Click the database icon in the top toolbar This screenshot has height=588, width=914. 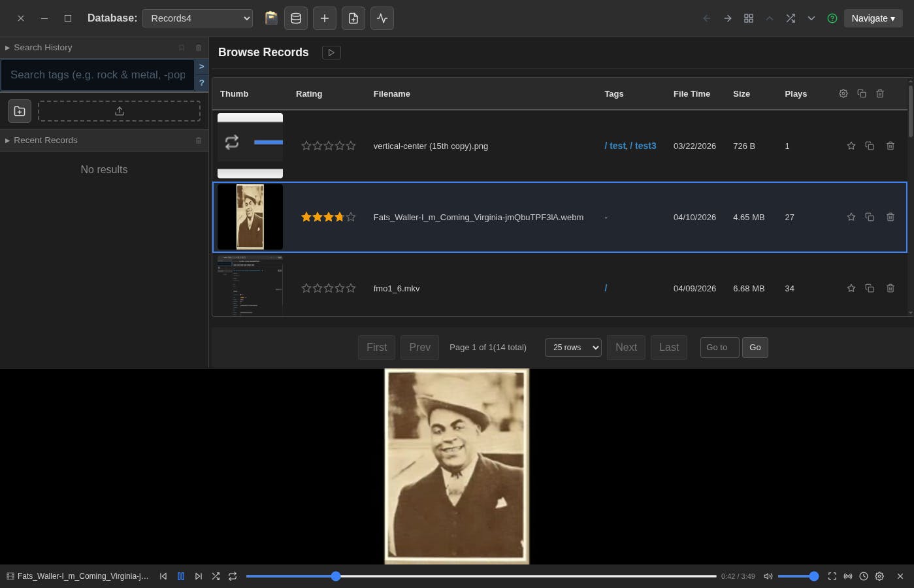click(x=296, y=18)
